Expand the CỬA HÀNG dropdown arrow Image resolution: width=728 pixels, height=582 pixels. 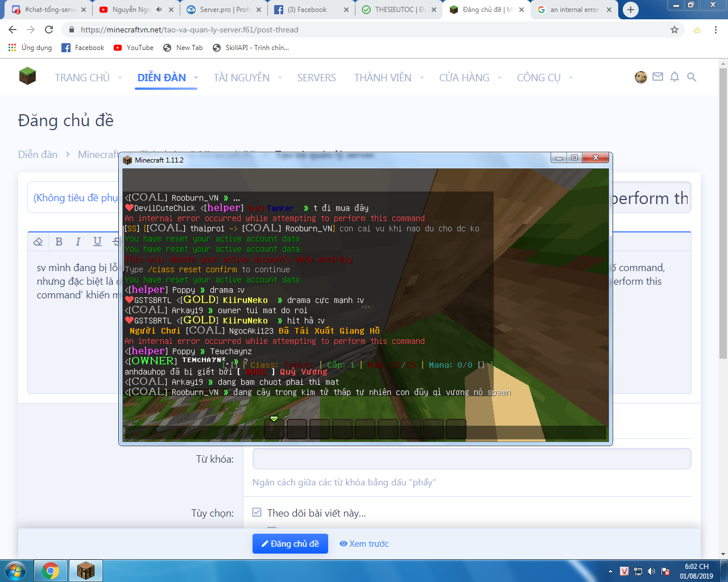499,78
